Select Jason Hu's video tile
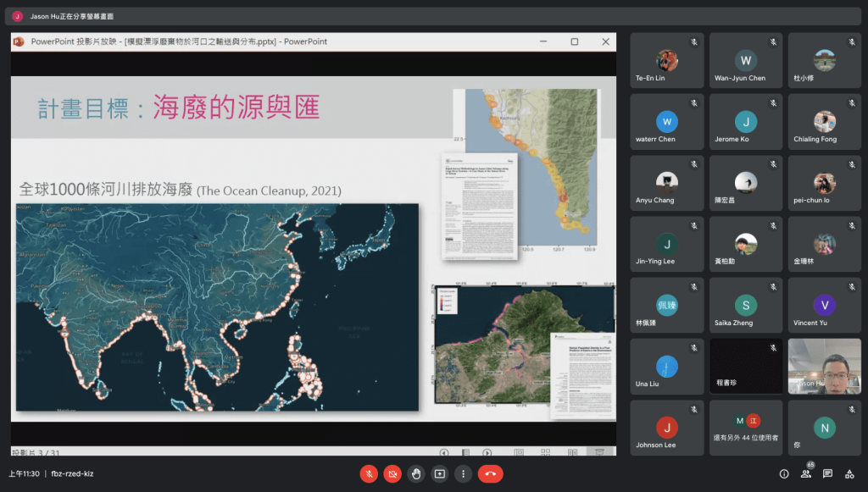 [x=824, y=366]
